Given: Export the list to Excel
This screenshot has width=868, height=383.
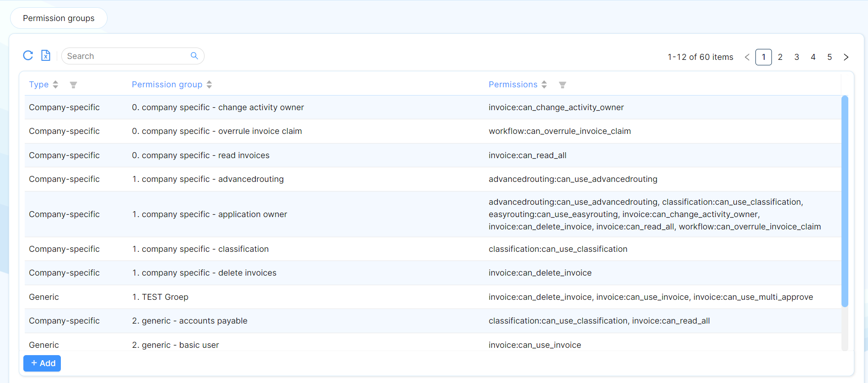Looking at the screenshot, I should pos(46,56).
